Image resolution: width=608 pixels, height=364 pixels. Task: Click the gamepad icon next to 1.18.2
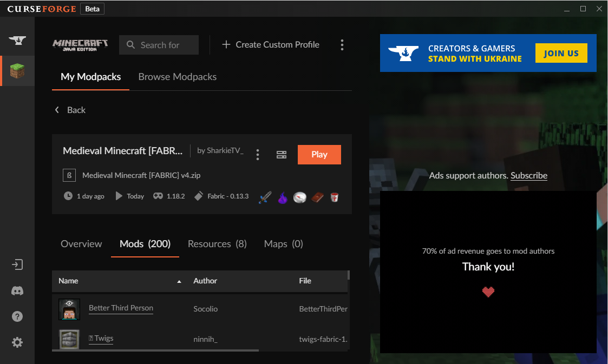158,196
